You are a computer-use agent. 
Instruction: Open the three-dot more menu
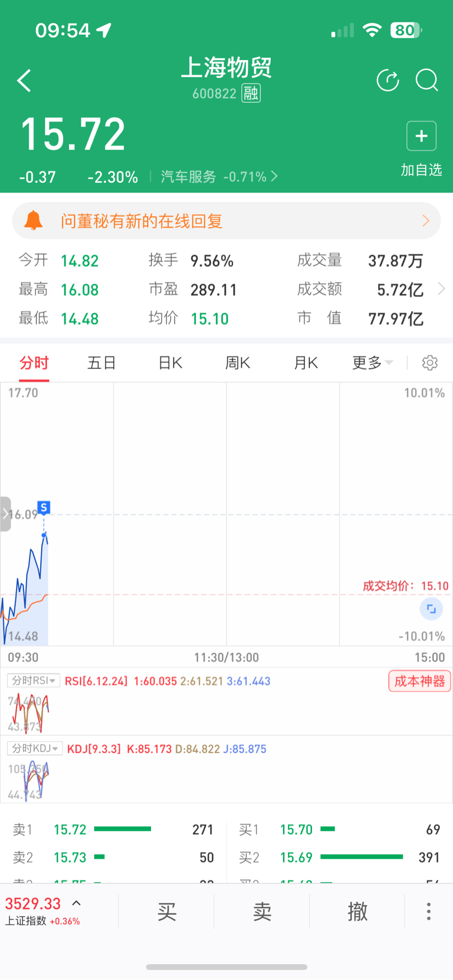(429, 911)
